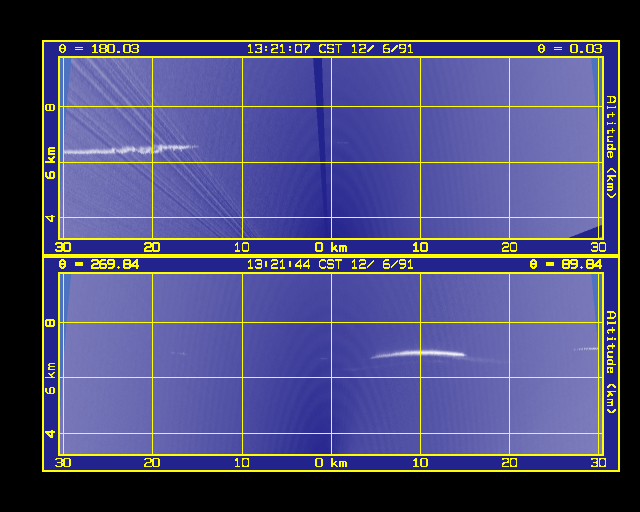This screenshot has width=640, height=512.
Task: Click the bright arc-shaped cloud in the lower plot
Action: (x=418, y=354)
